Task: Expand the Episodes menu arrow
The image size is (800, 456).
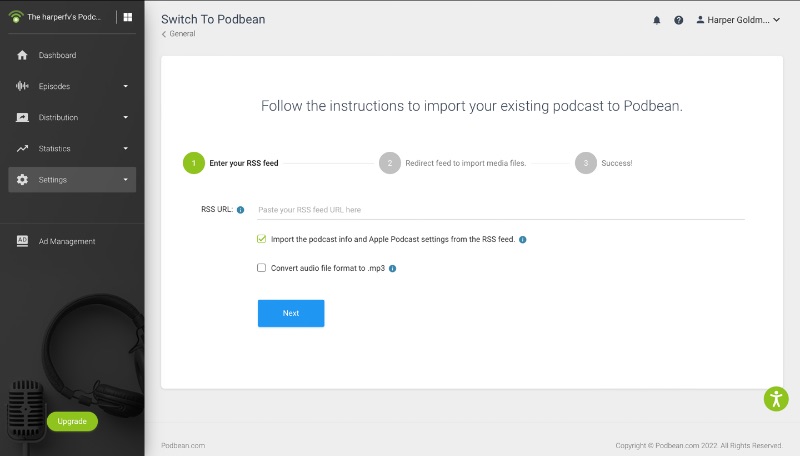Action: coord(126,86)
